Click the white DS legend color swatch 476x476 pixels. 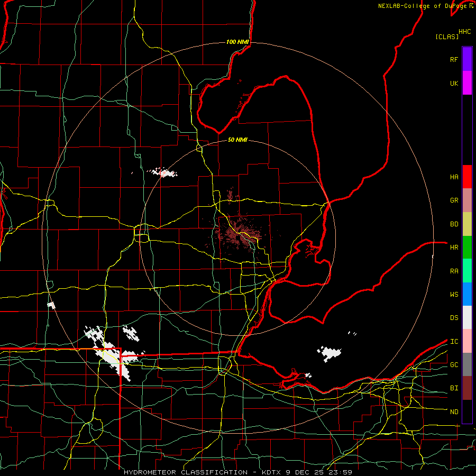(467, 317)
